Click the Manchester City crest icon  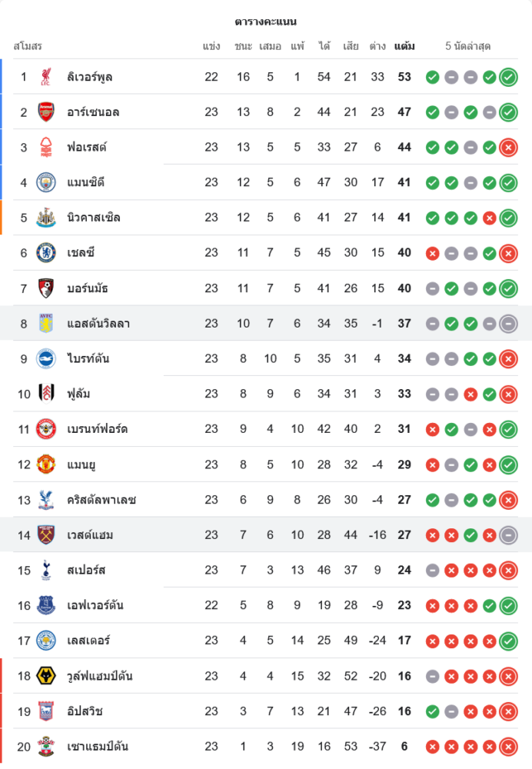point(46,182)
